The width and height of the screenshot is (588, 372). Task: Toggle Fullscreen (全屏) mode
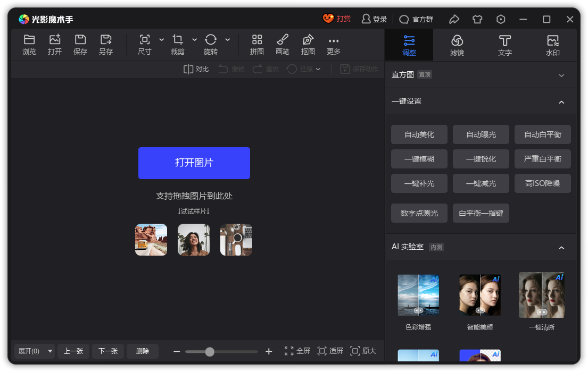297,351
